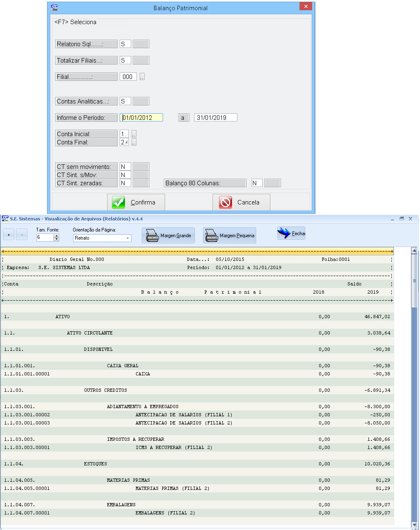This screenshot has width=420, height=530.
Task: Click the minus zoom-out button
Action: coord(22,235)
